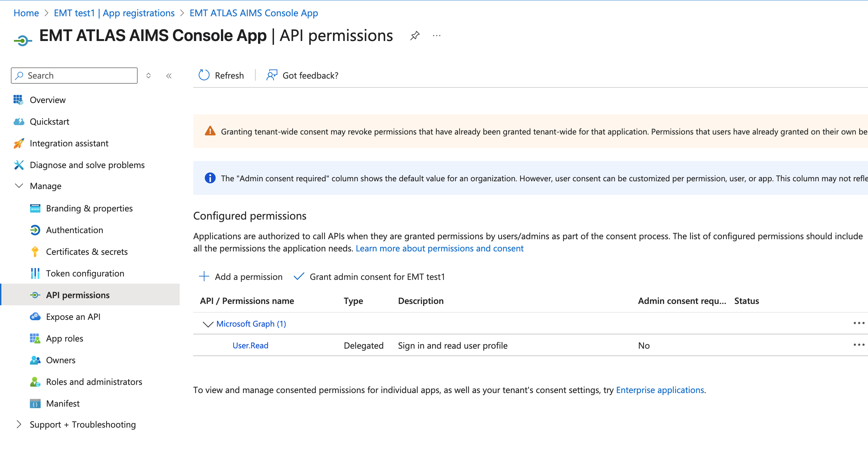
Task: Click the 'Delegated' type cell
Action: point(363,345)
